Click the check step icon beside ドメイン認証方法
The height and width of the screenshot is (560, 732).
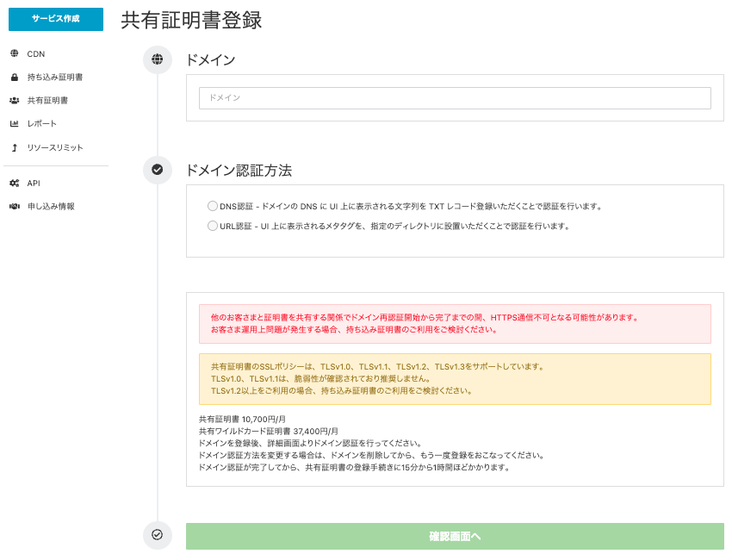point(157,170)
